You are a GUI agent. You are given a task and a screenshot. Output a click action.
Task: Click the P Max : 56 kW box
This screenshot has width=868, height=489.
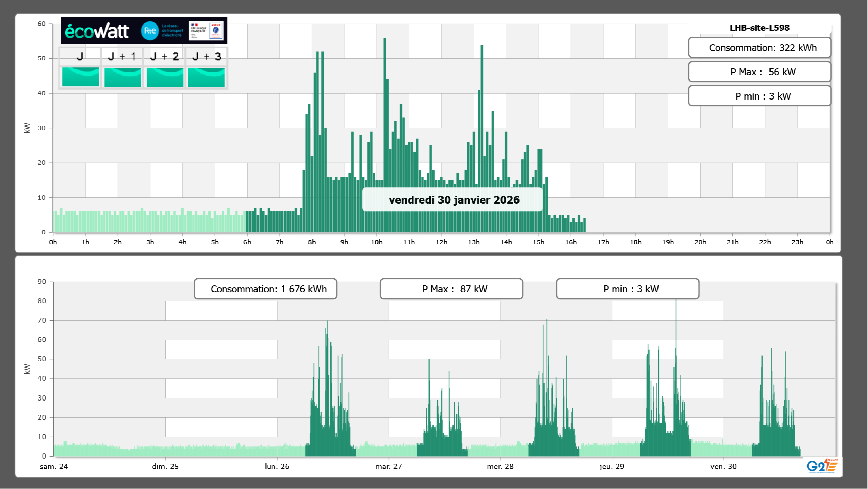(x=759, y=72)
